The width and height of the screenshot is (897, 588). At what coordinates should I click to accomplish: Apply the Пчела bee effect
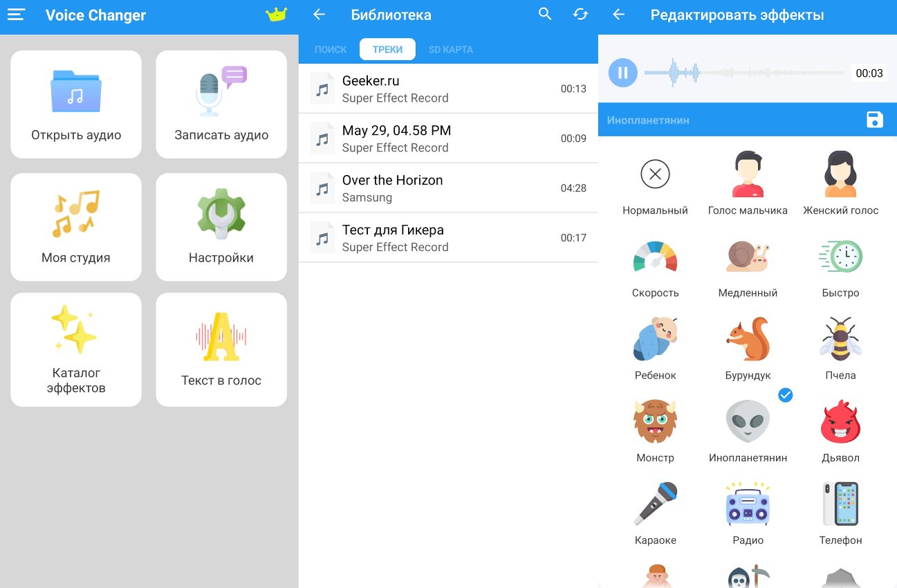click(x=840, y=349)
